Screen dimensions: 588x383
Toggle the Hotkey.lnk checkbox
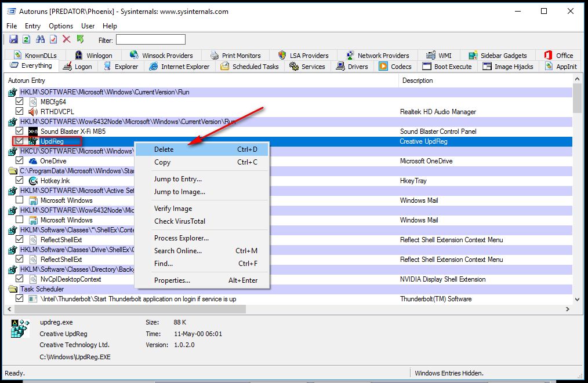click(20, 180)
